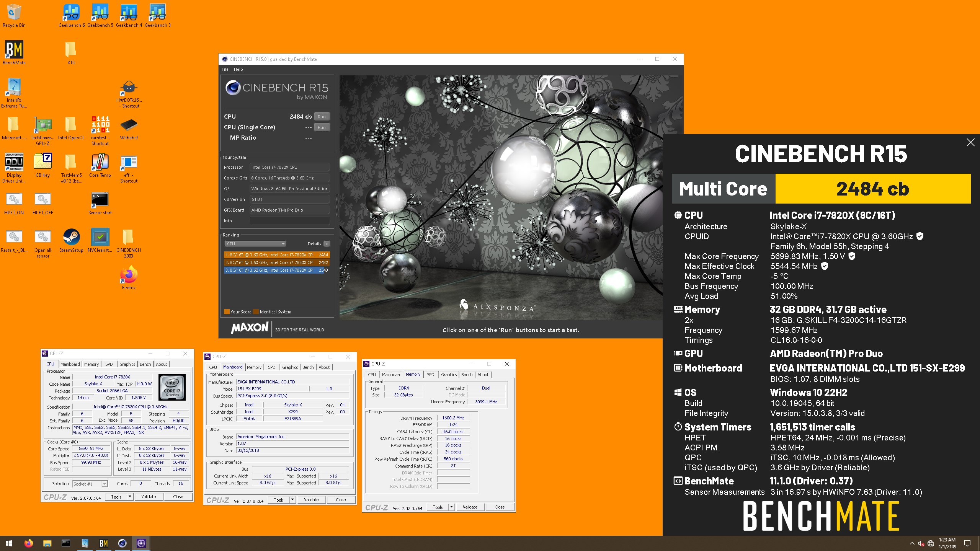Open the Sensor start console shortcut
This screenshot has width=980, height=551.
(x=100, y=204)
